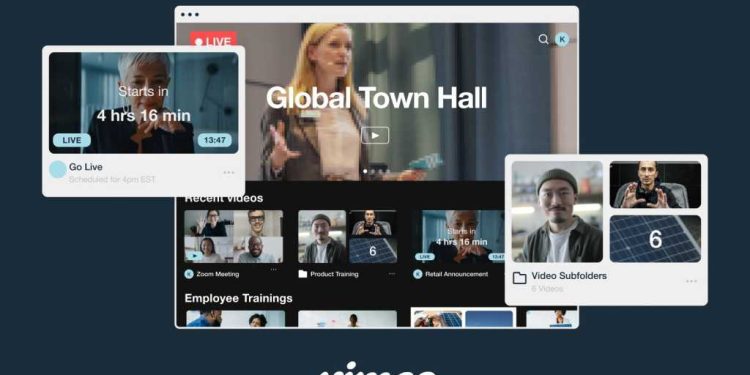
Task: Click the Go Live avatar circle
Action: [58, 169]
